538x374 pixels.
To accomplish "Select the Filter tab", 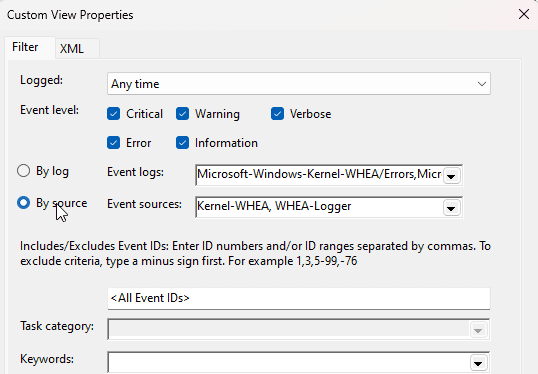I will click(30, 47).
